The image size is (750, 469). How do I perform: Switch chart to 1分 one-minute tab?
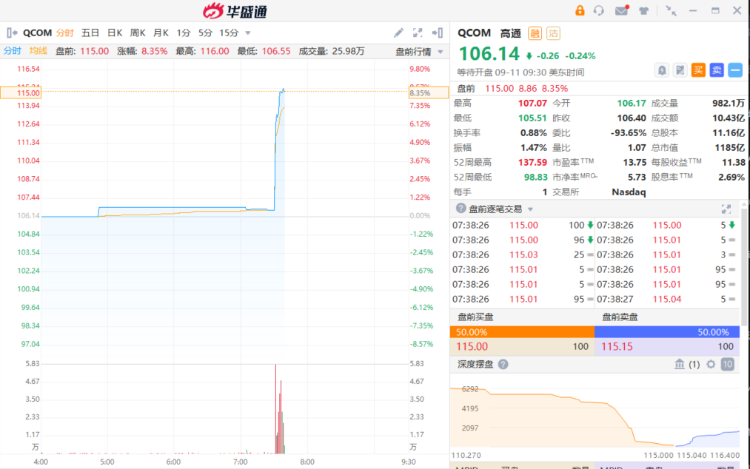coord(183,33)
